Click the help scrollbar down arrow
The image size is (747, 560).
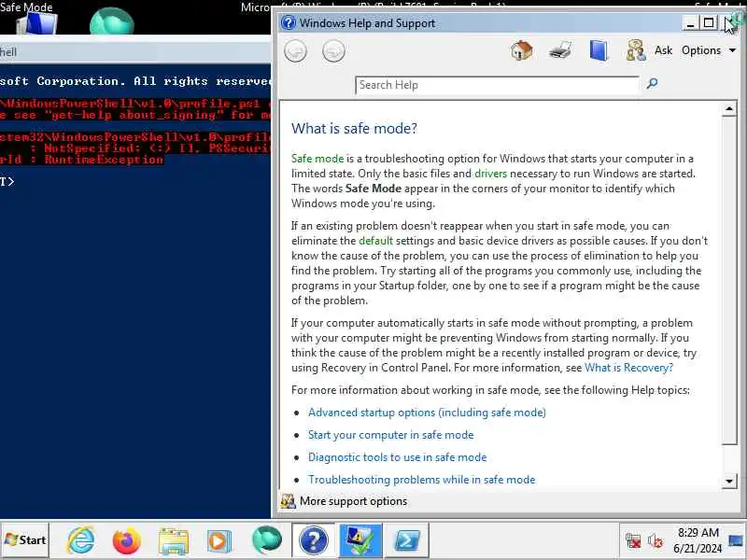click(x=729, y=481)
